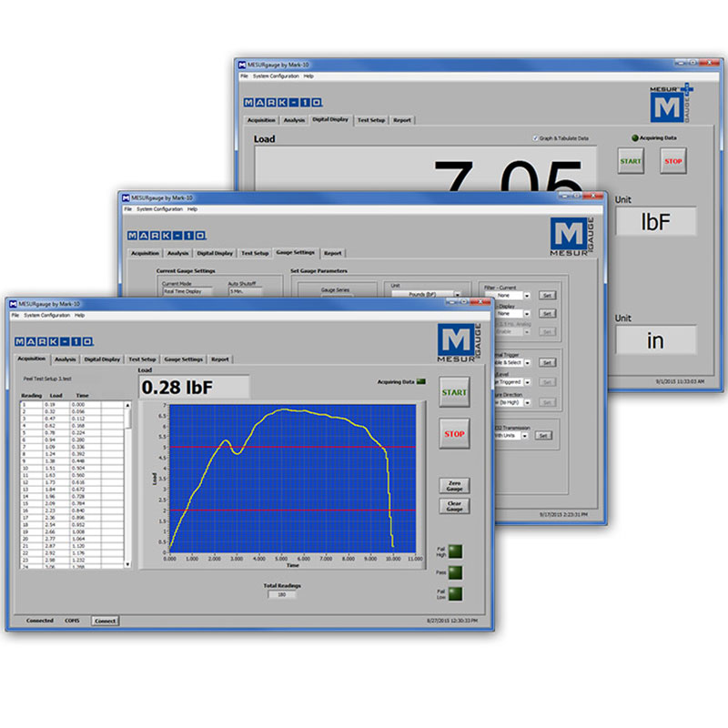Click the lbF Unit display box

point(655,221)
